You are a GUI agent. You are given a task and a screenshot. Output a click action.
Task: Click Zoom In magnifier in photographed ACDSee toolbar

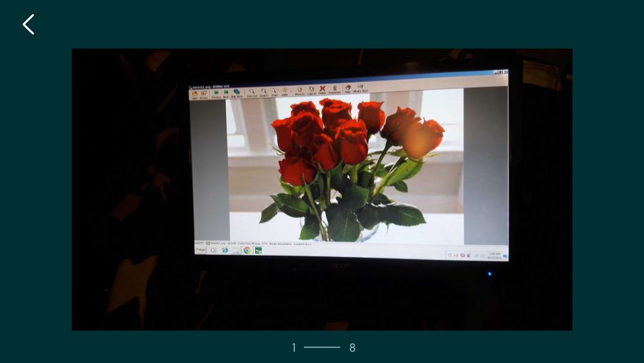pyautogui.click(x=263, y=92)
